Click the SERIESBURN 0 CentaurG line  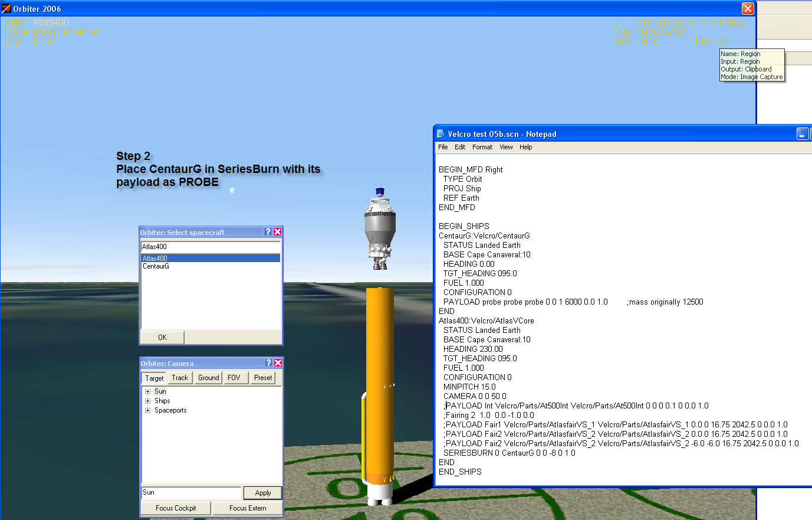pyautogui.click(x=509, y=453)
